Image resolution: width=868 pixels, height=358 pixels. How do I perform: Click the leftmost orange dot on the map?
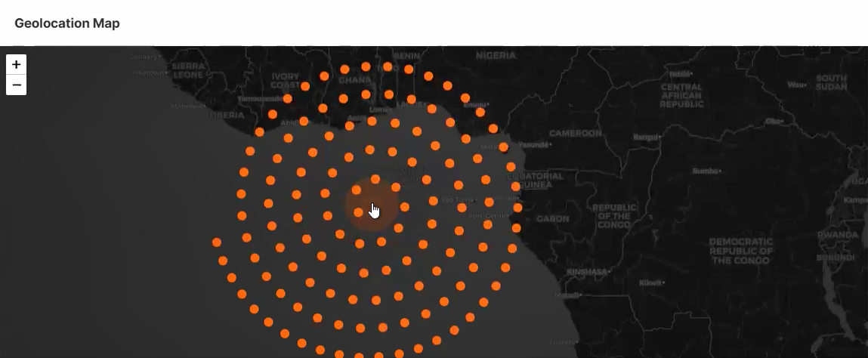pos(217,242)
